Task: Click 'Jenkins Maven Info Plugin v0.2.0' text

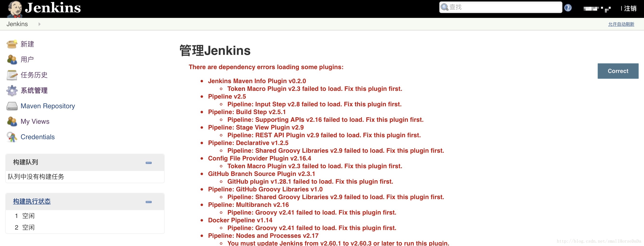Action: [257, 81]
